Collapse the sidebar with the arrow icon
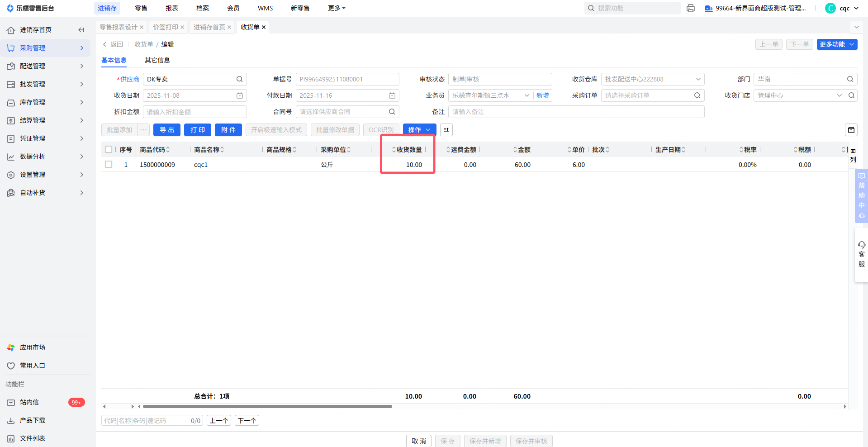The image size is (868, 447). pyautogui.click(x=81, y=30)
